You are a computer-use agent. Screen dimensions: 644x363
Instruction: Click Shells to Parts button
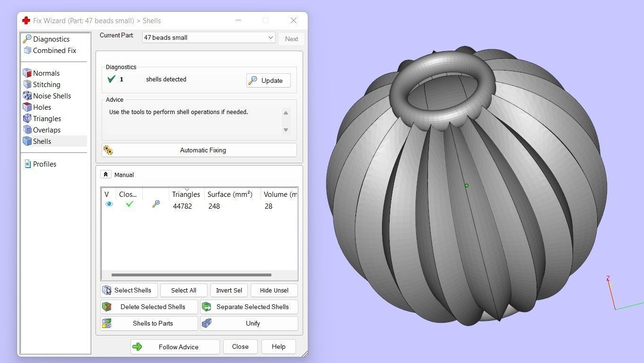[x=149, y=323]
